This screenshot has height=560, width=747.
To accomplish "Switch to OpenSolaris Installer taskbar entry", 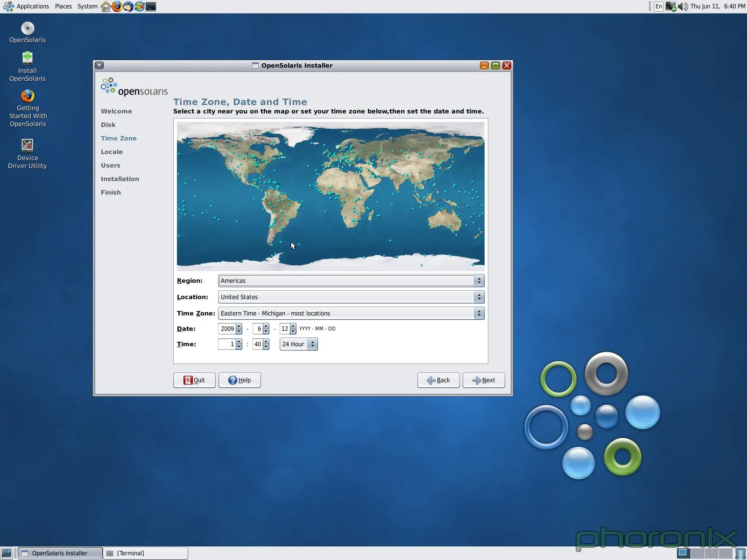I will point(60,553).
